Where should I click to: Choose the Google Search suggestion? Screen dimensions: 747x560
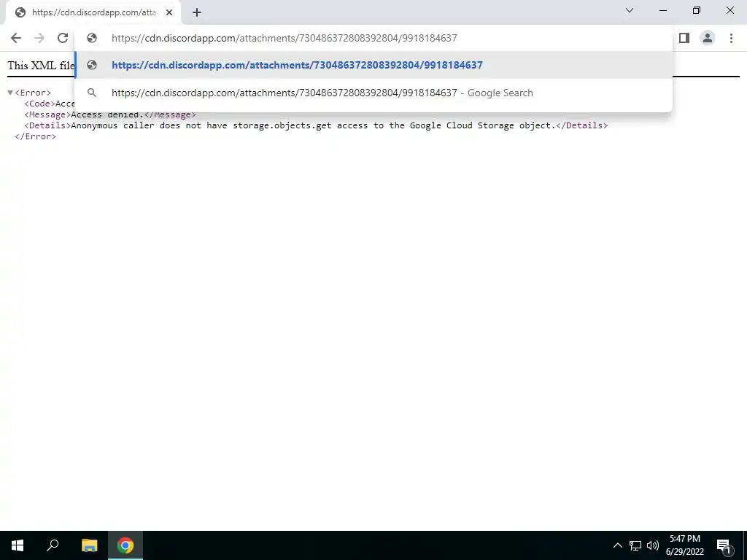[x=374, y=93]
